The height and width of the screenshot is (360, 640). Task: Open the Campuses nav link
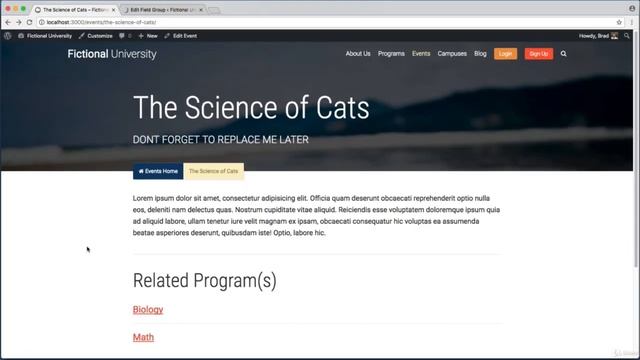(x=452, y=53)
